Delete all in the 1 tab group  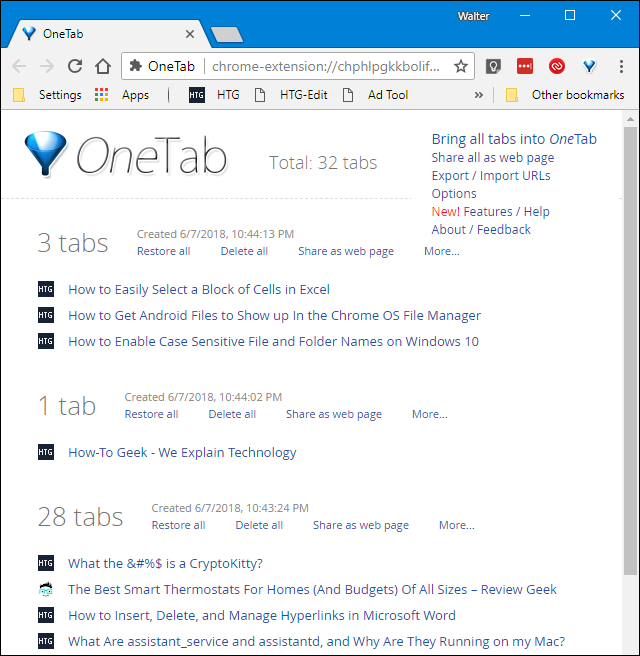[x=232, y=414]
